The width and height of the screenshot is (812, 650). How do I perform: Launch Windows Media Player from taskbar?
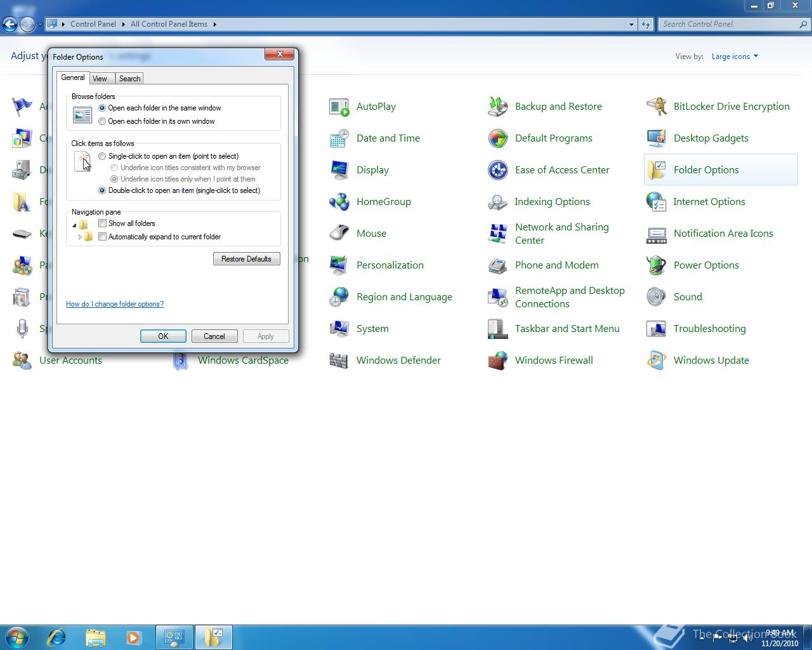(133, 637)
